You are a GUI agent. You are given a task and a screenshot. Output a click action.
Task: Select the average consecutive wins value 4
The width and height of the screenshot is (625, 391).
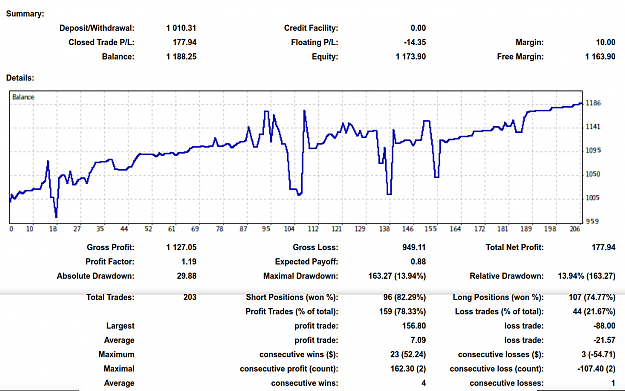coord(424,383)
